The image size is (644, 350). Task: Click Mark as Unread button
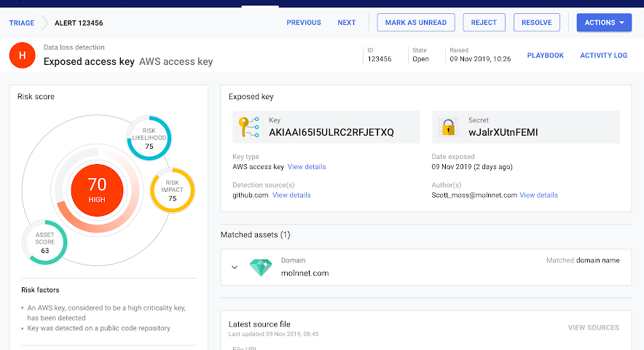pyautogui.click(x=416, y=23)
